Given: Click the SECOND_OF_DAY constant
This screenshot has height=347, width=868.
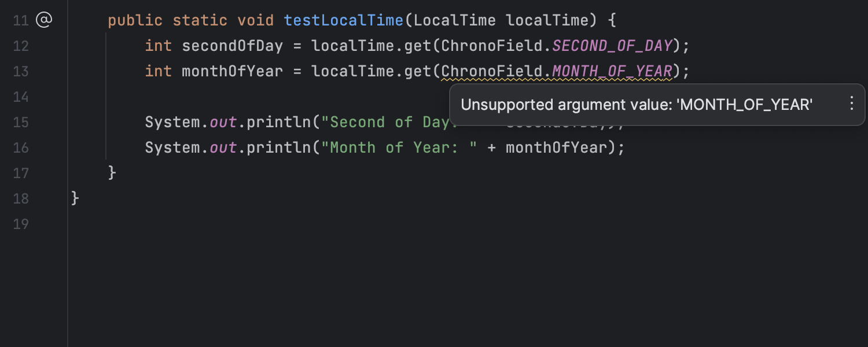Looking at the screenshot, I should click(x=612, y=46).
